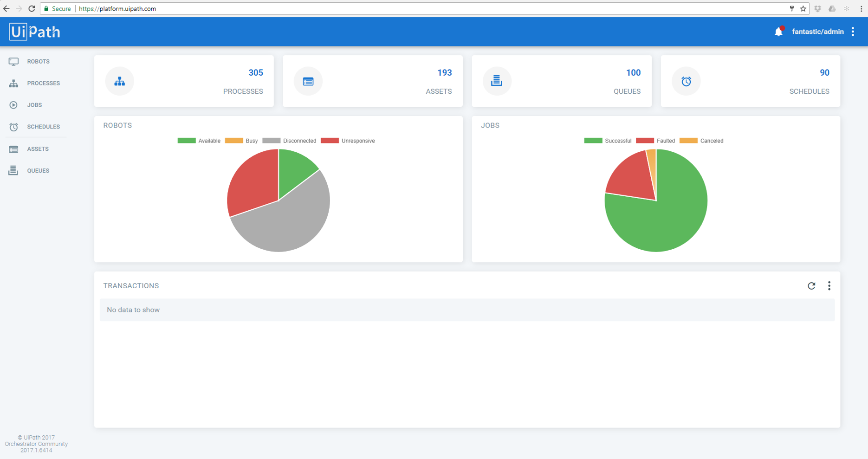The width and height of the screenshot is (868, 459).
Task: Open the user options three-dot menu
Action: click(853, 32)
